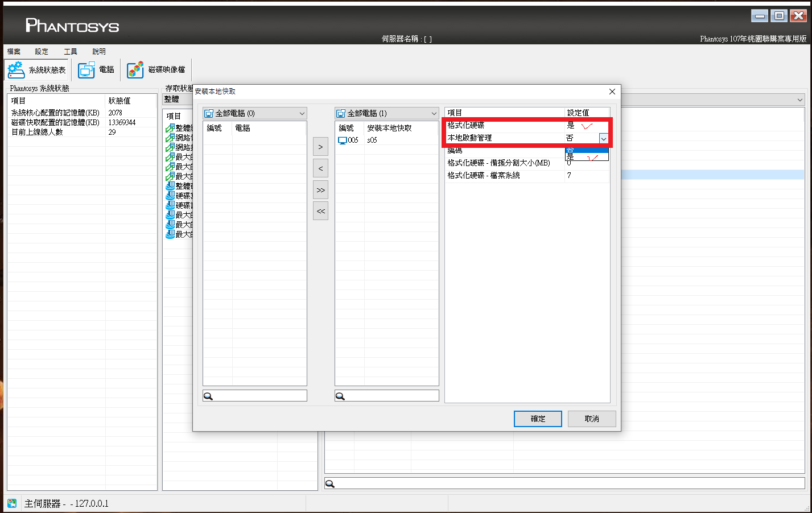
Task: Click value 7 of 檔案系統 row
Action: click(569, 175)
